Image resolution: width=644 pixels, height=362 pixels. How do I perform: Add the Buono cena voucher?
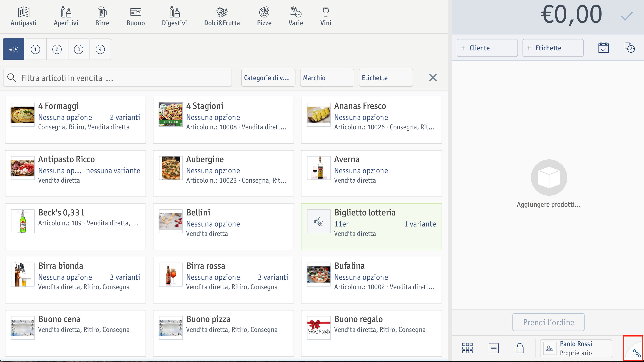pos(75,333)
